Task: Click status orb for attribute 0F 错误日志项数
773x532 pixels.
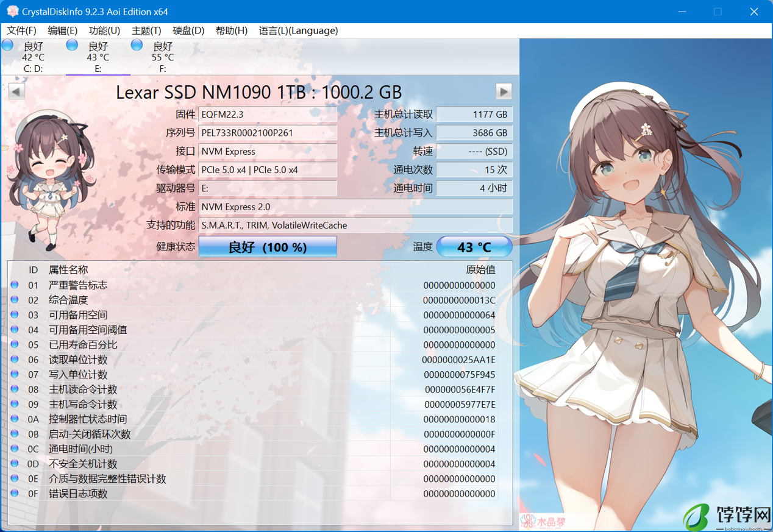Action: coord(15,493)
